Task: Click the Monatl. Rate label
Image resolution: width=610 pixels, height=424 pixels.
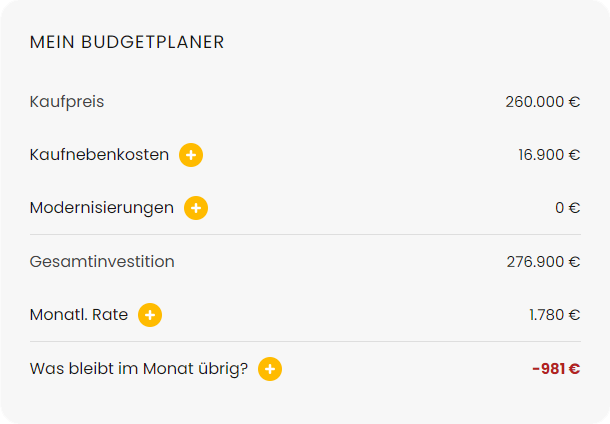Action: click(79, 315)
